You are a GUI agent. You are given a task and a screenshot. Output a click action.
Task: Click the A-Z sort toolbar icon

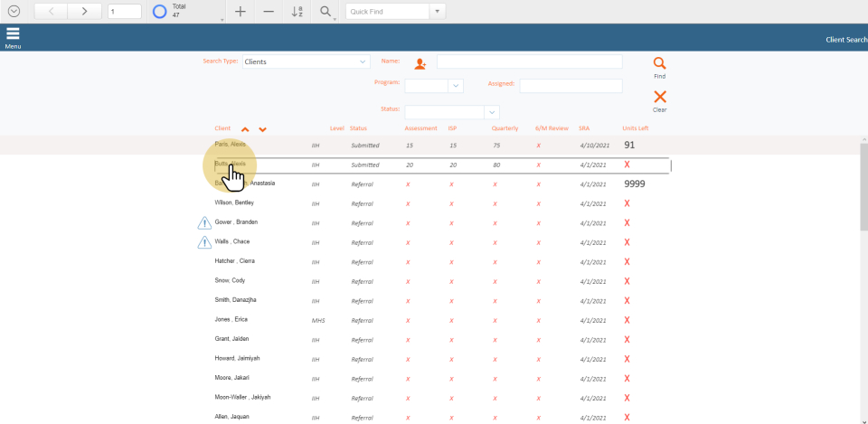pyautogui.click(x=297, y=12)
